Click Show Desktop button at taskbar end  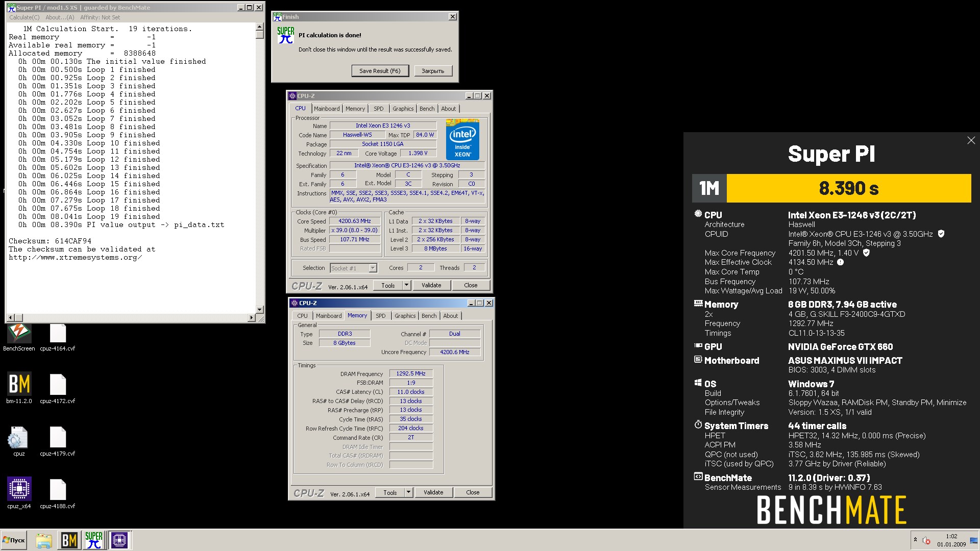[x=974, y=540]
